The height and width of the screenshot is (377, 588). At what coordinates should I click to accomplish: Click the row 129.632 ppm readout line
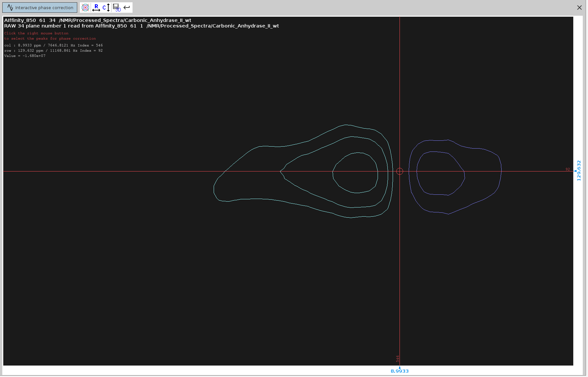click(53, 51)
